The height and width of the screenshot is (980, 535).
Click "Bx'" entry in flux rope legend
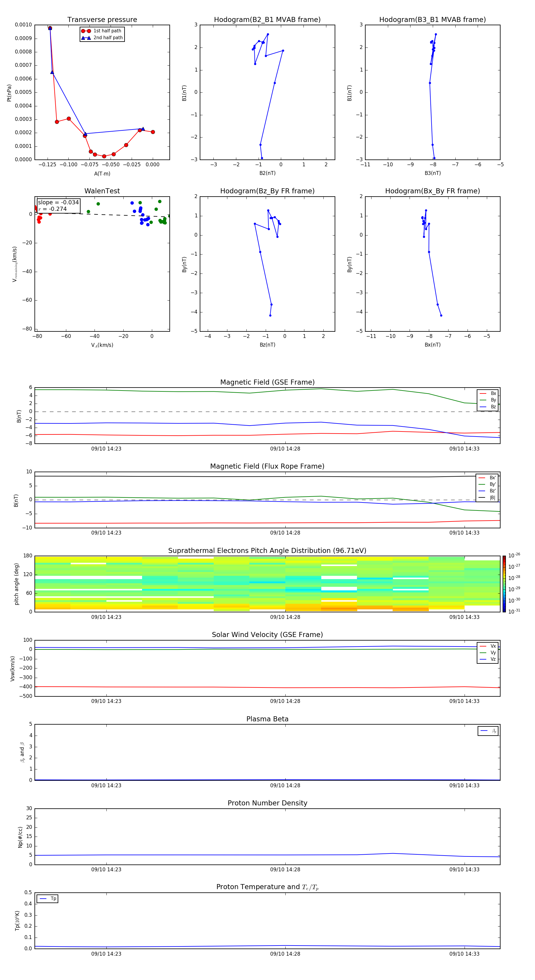[487, 478]
